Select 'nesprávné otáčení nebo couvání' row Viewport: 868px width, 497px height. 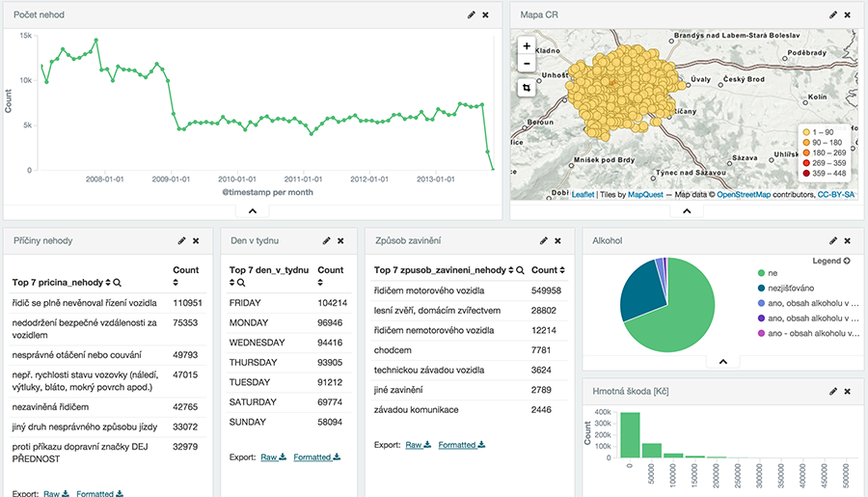click(x=108, y=354)
